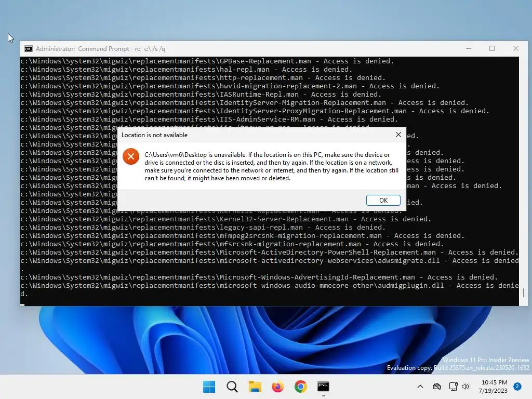Click the GPBase-Replacement.man output line
The height and width of the screenshot is (399, 532).
(x=207, y=61)
